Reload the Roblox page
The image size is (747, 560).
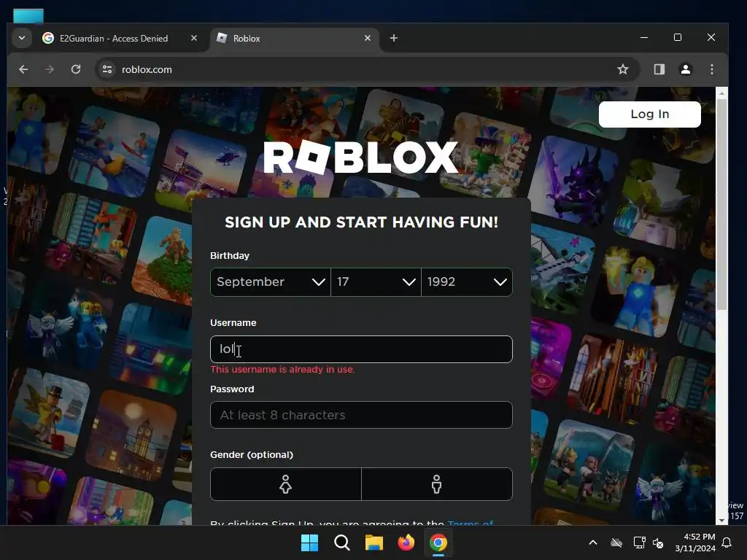click(x=76, y=69)
